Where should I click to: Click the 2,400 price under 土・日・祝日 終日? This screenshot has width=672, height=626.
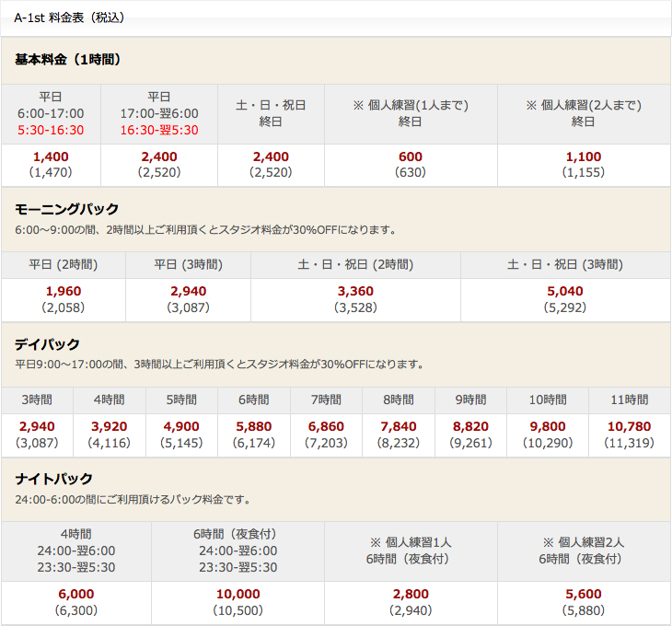click(271, 156)
